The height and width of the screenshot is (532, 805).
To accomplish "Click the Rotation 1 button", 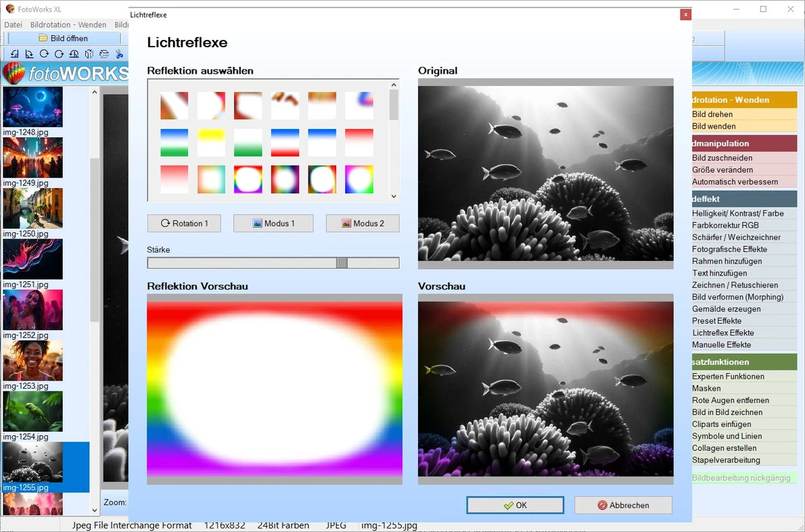I will pyautogui.click(x=184, y=223).
